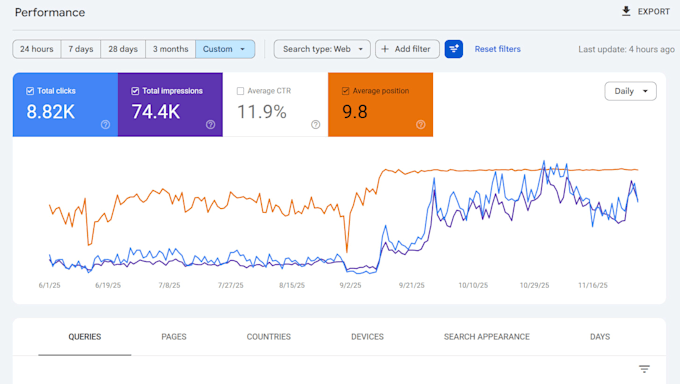This screenshot has width=680, height=384.
Task: Uncheck the Total impressions checkbox
Action: [135, 91]
